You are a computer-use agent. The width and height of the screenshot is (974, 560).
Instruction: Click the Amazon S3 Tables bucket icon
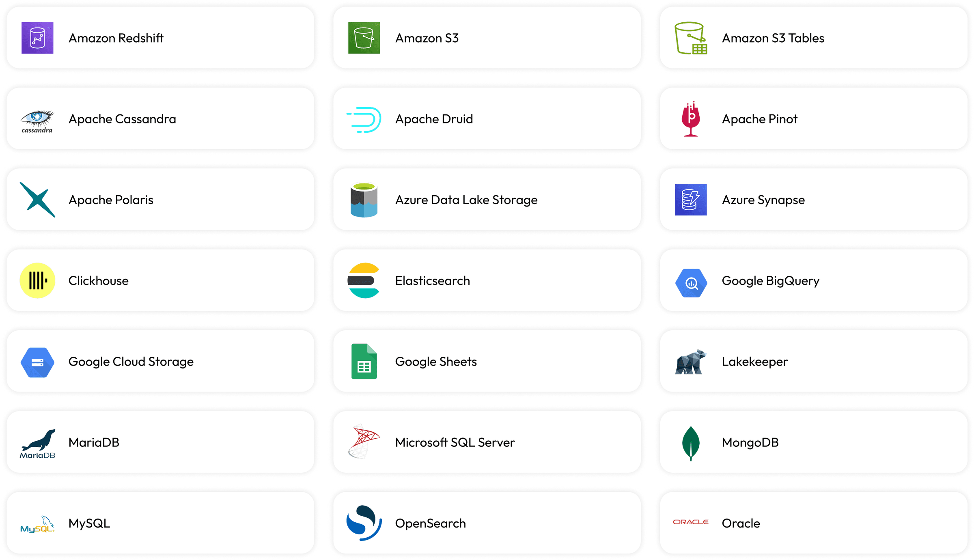691,38
